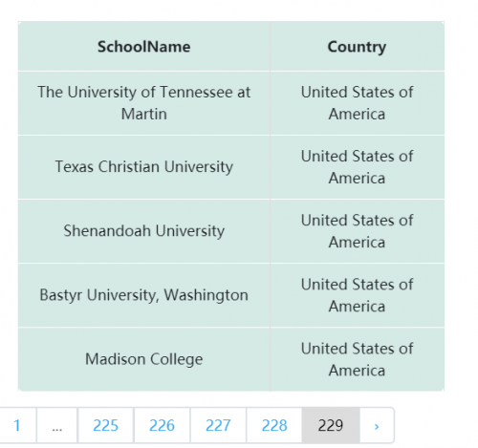
Task: Click country cell for Bastyr University
Action: 357,295
